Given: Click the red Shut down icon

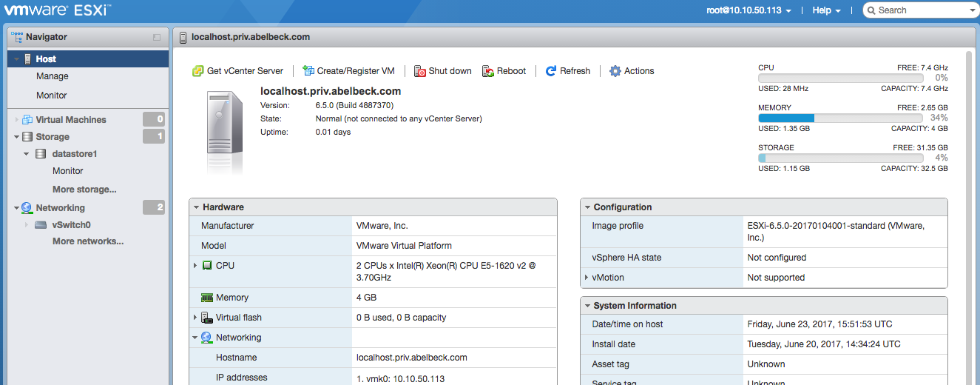Looking at the screenshot, I should [420, 71].
